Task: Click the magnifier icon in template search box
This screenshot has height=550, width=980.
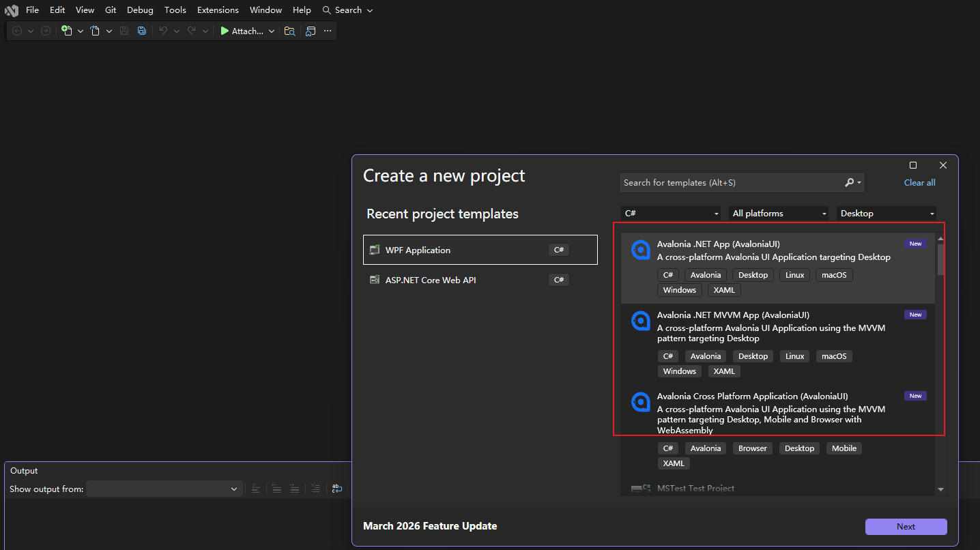Action: point(850,182)
